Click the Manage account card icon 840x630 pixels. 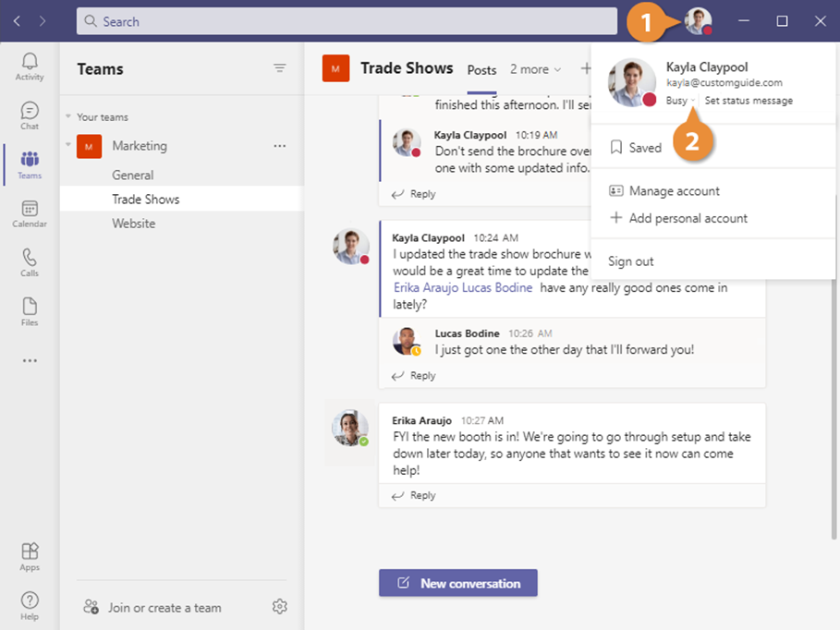click(616, 190)
